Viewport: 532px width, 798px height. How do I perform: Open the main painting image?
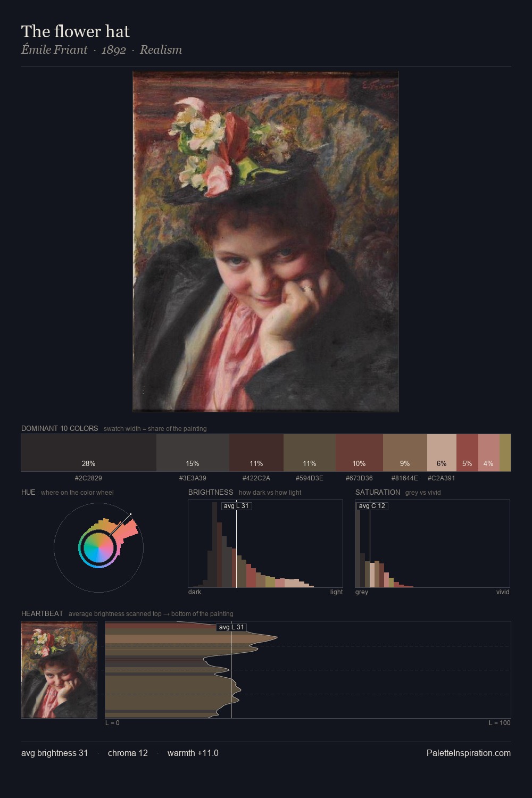click(x=265, y=242)
